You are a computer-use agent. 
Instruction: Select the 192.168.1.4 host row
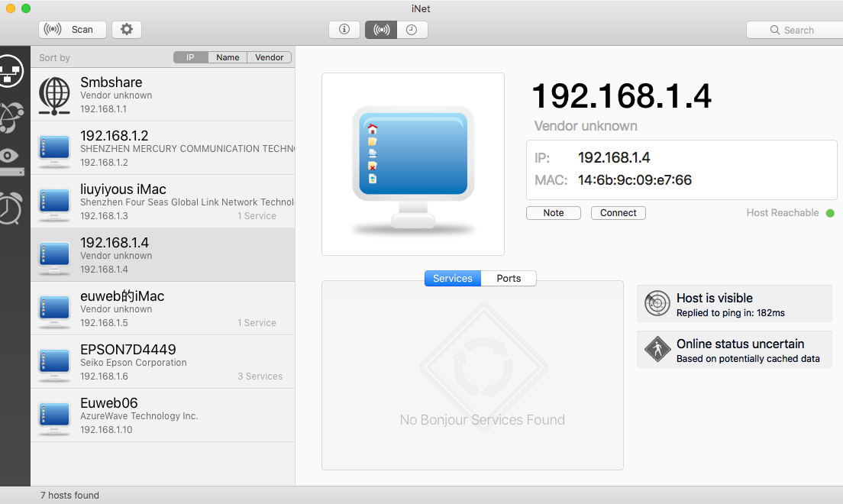[x=163, y=255]
